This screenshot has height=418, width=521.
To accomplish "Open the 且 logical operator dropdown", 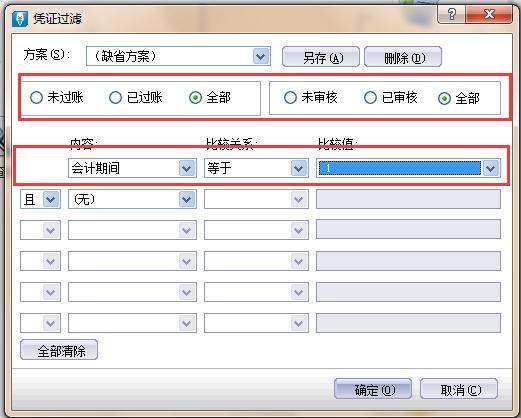I will click(x=51, y=199).
